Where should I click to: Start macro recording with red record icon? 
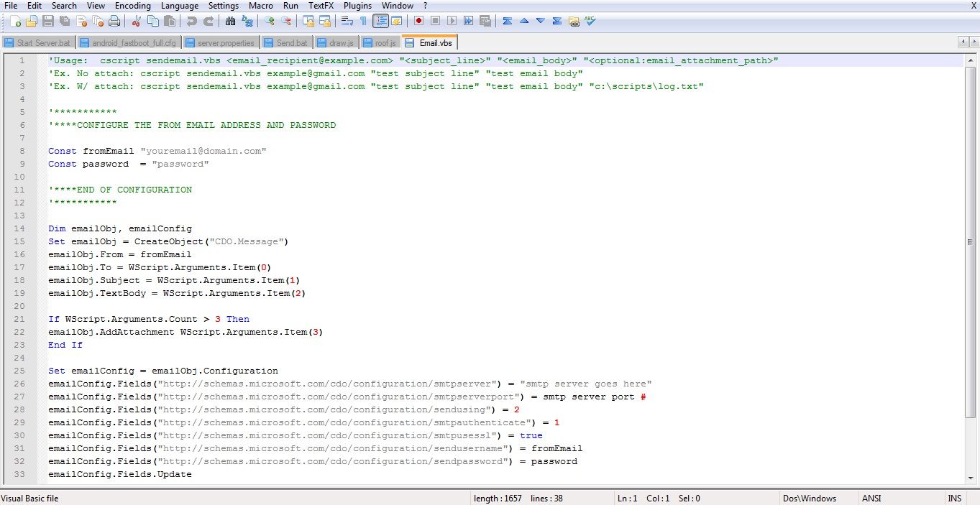click(418, 22)
